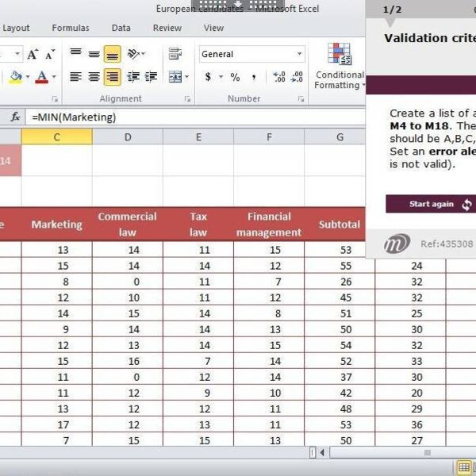Viewport: 476px width, 476px height.
Task: Click the Wrap Text icon
Action: [175, 54]
